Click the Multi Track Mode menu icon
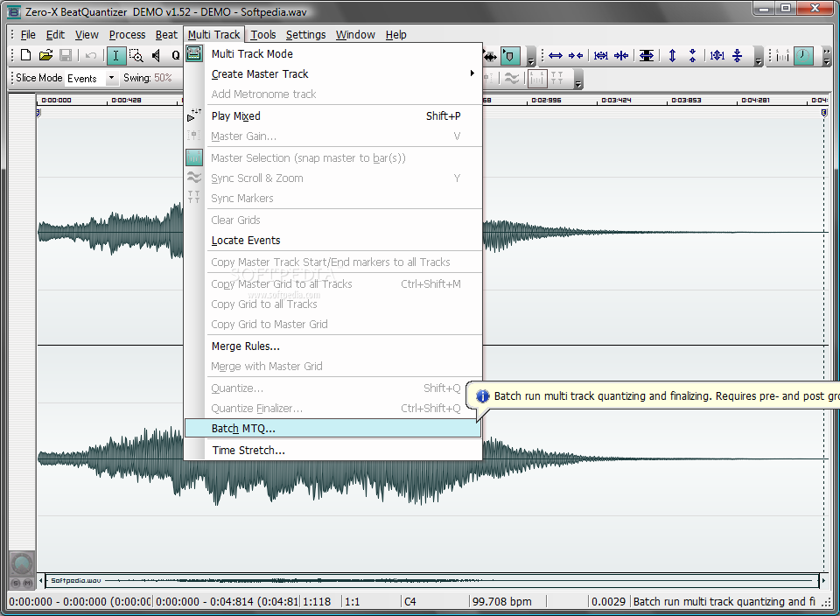Screen dimensions: 840x616 click(194, 53)
